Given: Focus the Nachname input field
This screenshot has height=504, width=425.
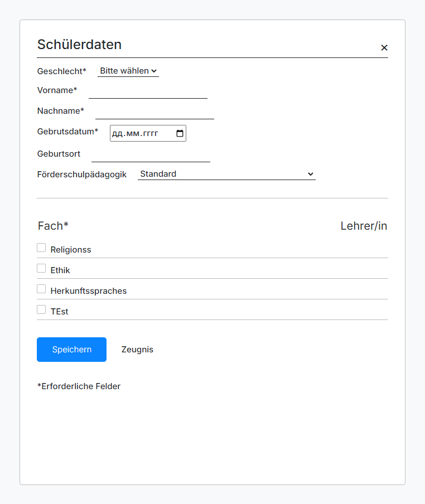Looking at the screenshot, I should pyautogui.click(x=154, y=112).
